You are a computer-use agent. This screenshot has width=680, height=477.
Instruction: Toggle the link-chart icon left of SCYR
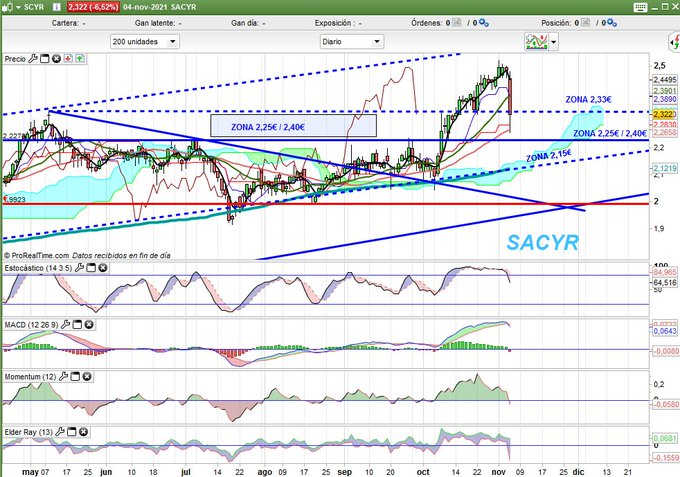point(7,7)
